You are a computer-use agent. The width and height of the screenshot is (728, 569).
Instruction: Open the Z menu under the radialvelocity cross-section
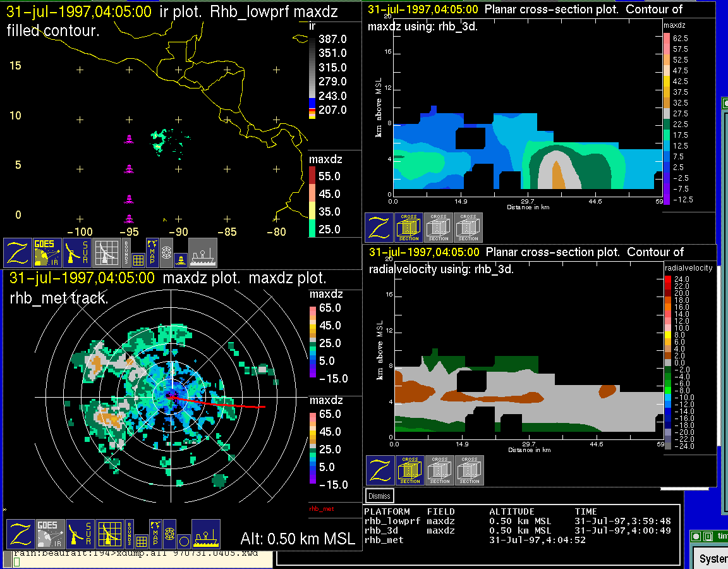pyautogui.click(x=380, y=471)
